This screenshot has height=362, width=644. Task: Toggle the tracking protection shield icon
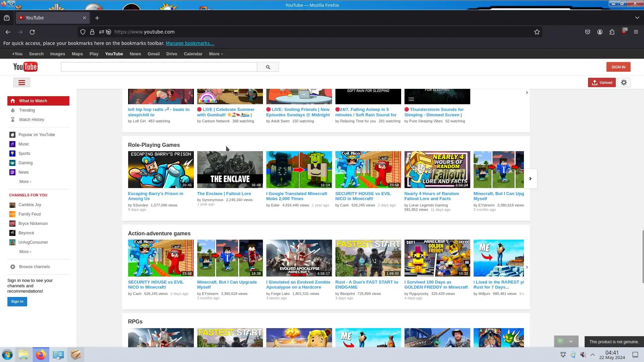click(83, 32)
